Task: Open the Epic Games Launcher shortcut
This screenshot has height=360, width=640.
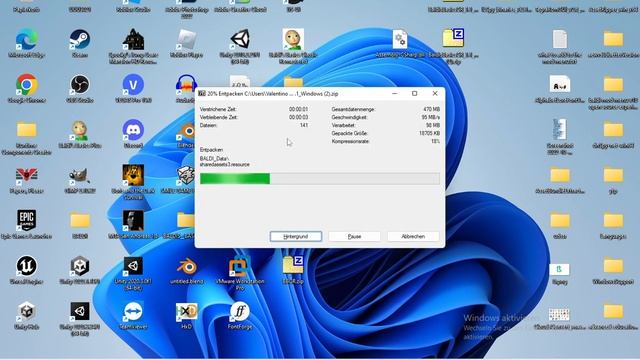Action: coord(27,221)
